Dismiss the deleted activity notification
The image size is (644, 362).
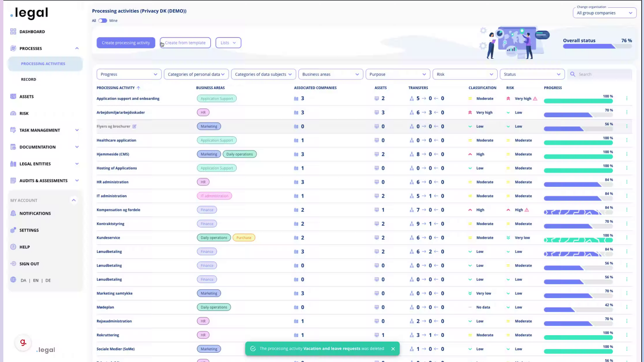click(x=393, y=349)
